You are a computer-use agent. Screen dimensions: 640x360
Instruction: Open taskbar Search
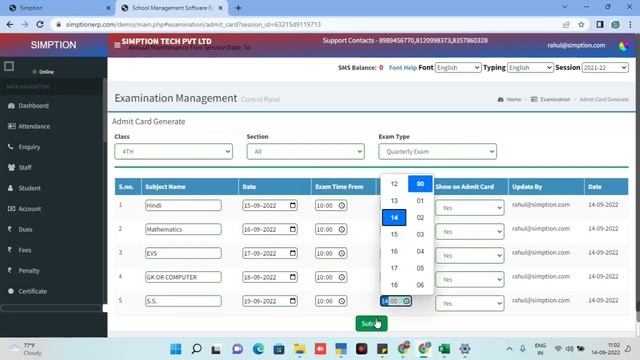[x=196, y=349]
